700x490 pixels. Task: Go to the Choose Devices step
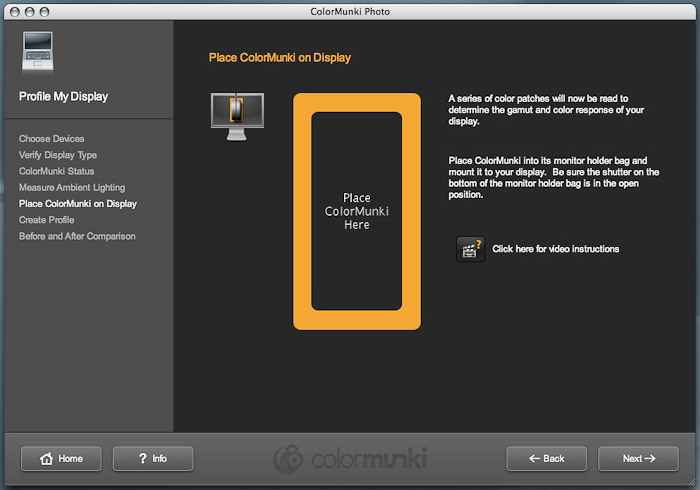pos(51,139)
